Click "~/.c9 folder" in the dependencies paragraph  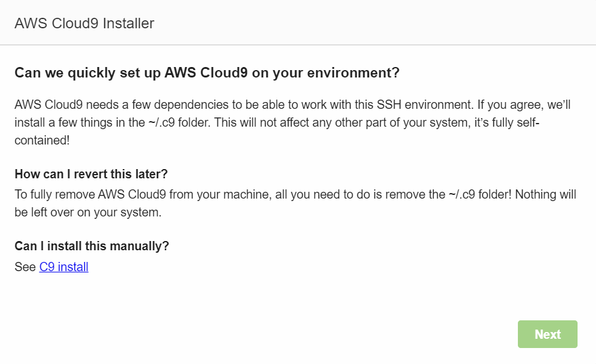177,122
